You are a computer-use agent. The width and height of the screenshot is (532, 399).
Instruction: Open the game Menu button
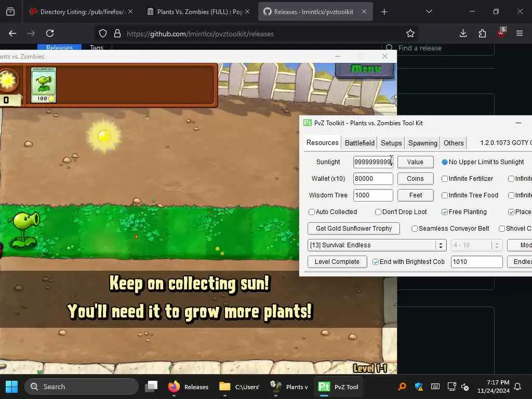tap(365, 70)
